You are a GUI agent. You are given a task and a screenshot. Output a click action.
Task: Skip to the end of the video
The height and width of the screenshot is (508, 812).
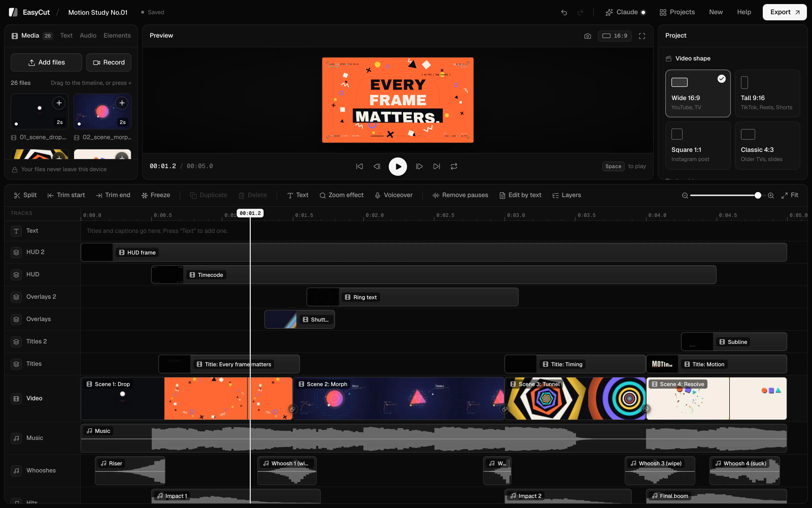(x=436, y=166)
